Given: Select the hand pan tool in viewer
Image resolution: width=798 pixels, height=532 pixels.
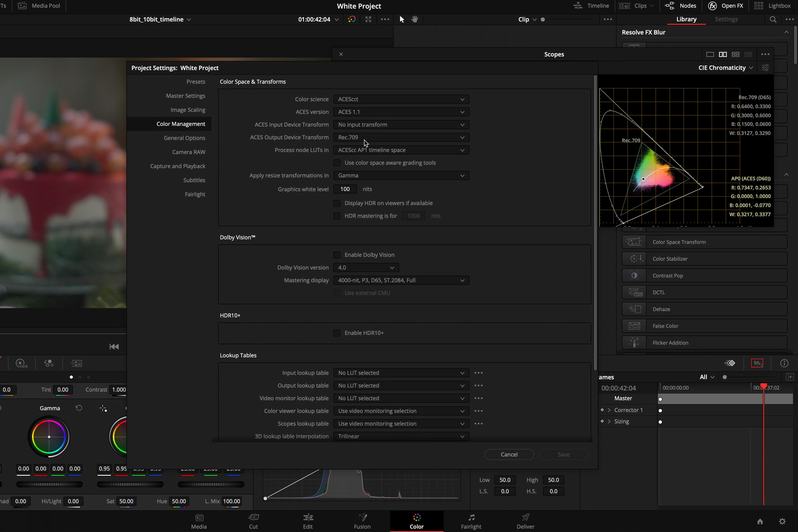Looking at the screenshot, I should (415, 19).
